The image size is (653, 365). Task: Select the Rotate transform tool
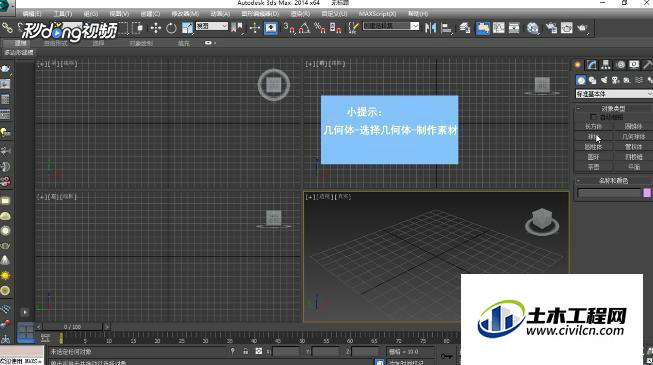coord(171,28)
